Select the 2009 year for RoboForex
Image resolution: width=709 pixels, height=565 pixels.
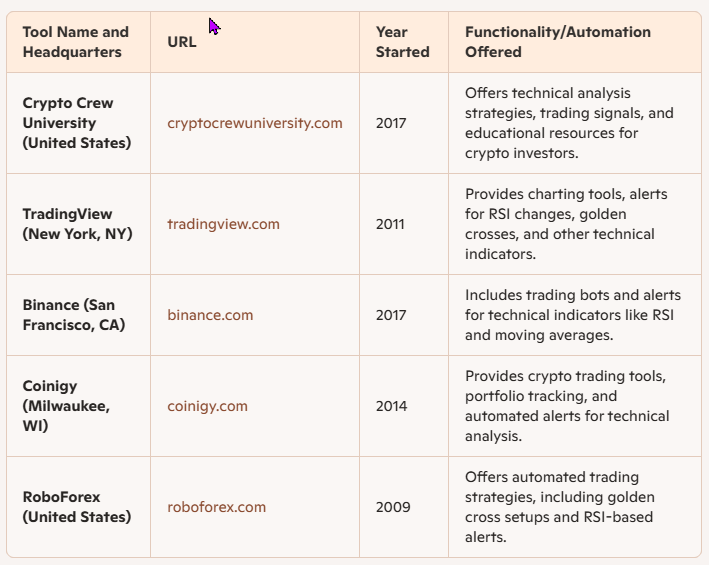click(x=393, y=507)
